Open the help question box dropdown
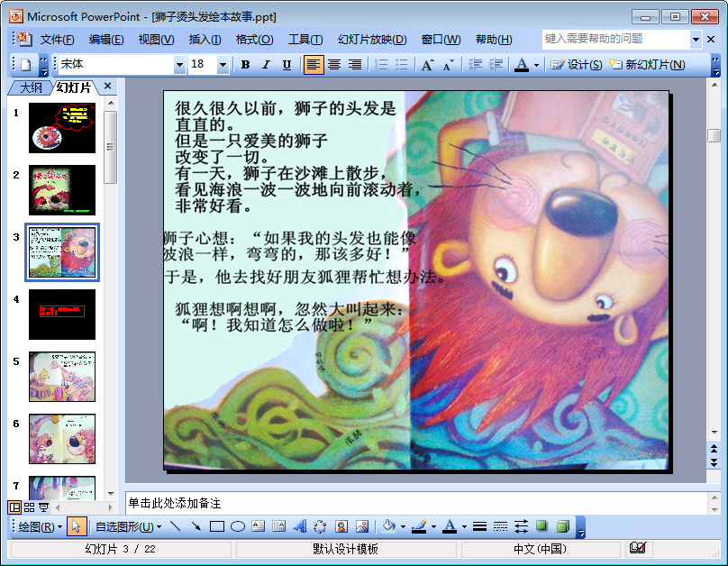This screenshot has width=728, height=566. pos(696,40)
